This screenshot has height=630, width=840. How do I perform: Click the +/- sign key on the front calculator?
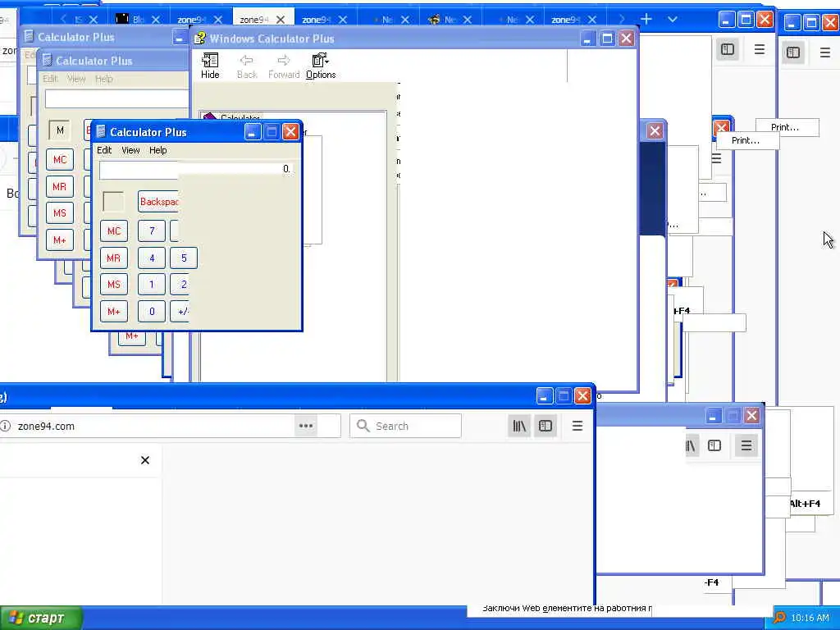180,311
